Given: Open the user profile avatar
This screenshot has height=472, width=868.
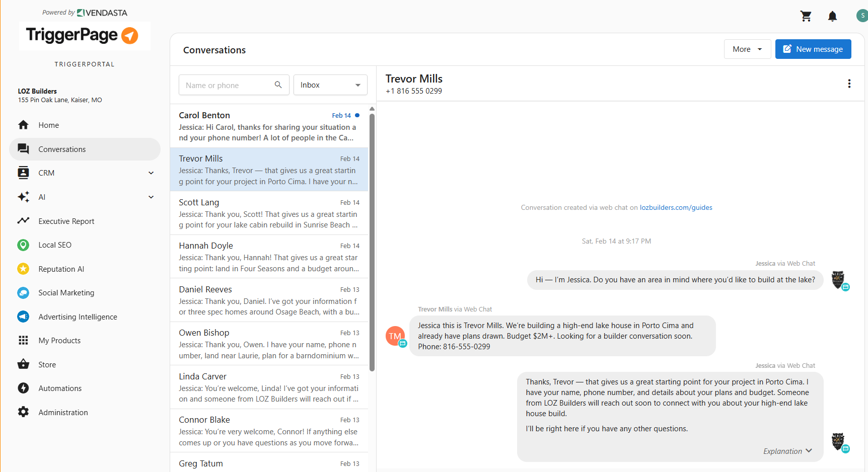Looking at the screenshot, I should [x=862, y=16].
